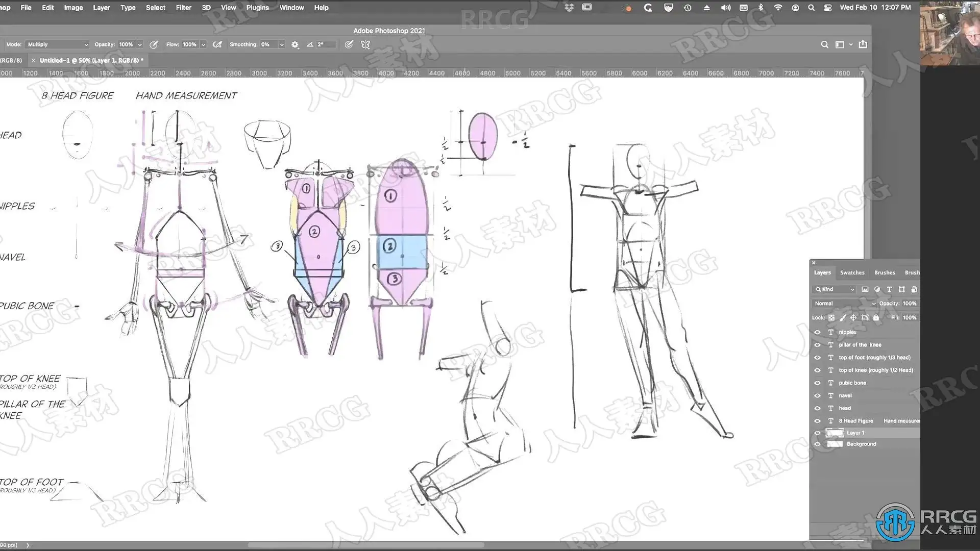Open smoothing options gear
This screenshot has height=551, width=980.
coord(295,44)
